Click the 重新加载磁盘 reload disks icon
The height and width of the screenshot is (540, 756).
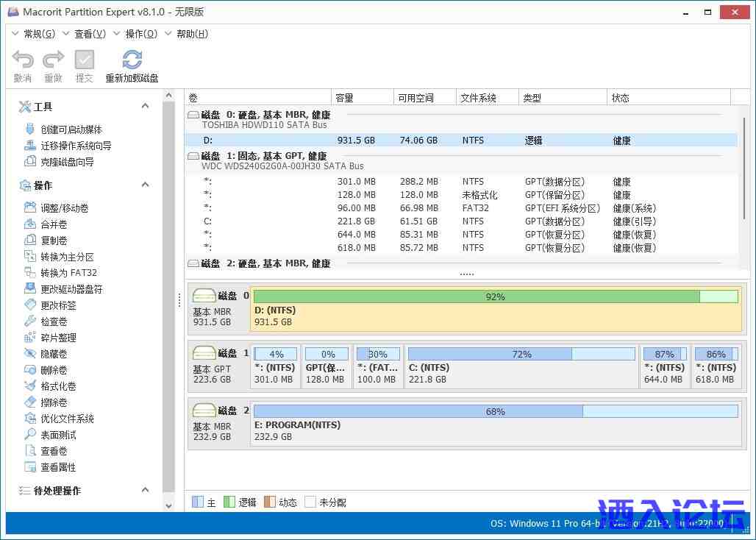click(x=132, y=60)
